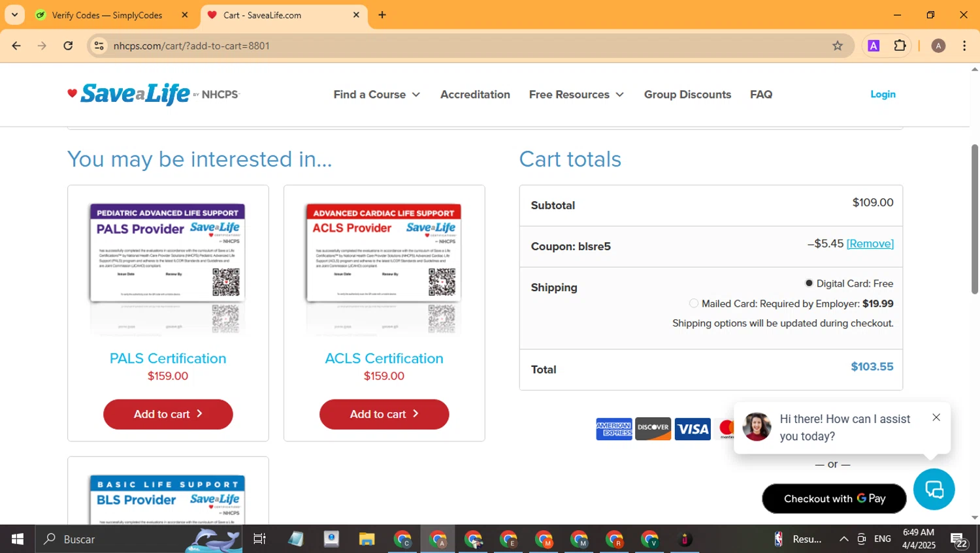Open the tab search dropdown arrow

pos(14,14)
